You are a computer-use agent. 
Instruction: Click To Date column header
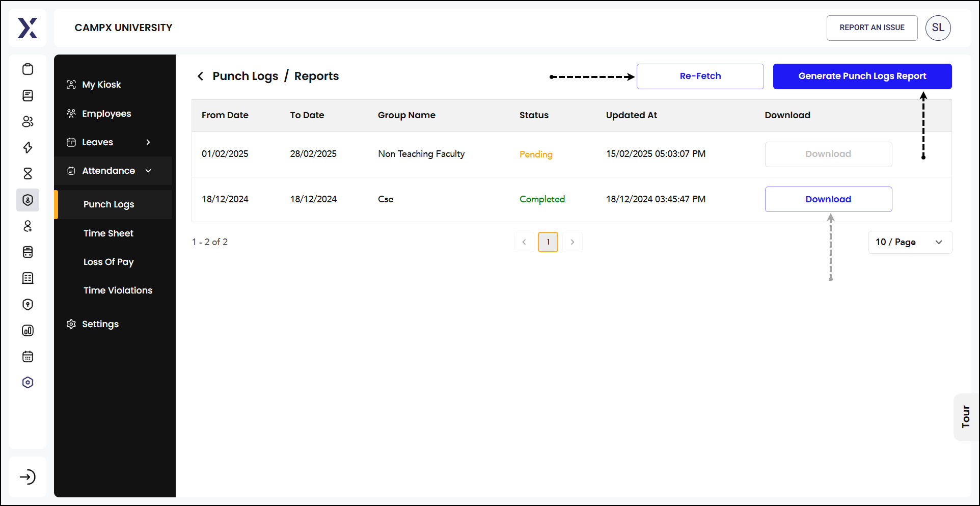tap(307, 115)
